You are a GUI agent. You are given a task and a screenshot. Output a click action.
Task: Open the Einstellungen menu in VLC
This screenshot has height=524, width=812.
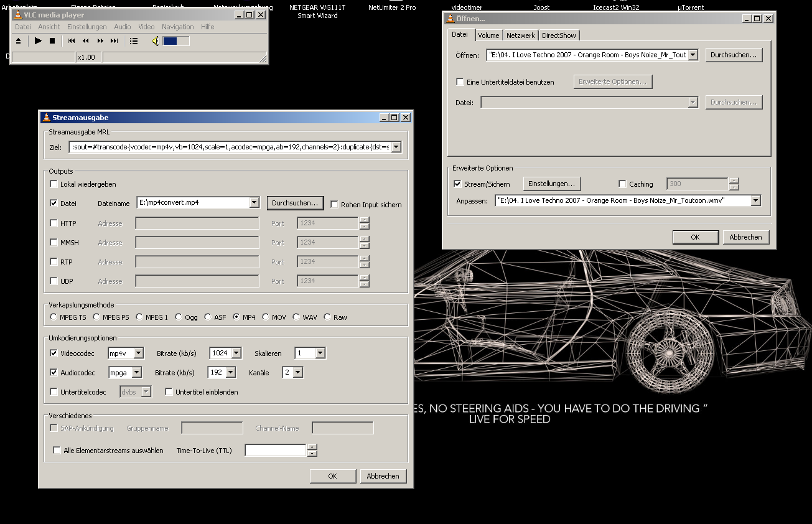(86, 27)
